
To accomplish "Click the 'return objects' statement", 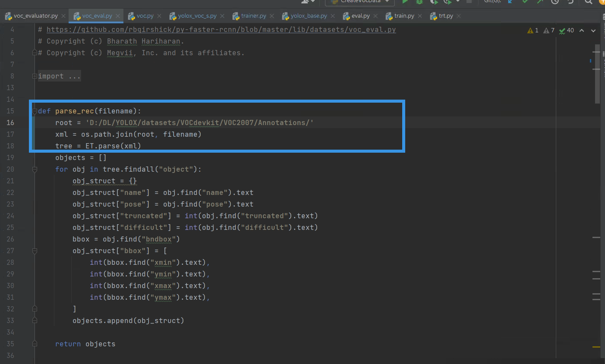I will coord(85,344).
